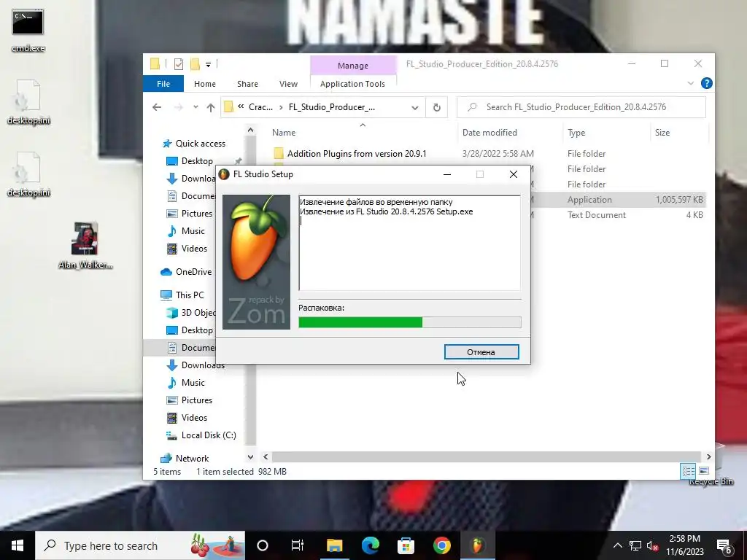Open recent locations dropdown arrow

click(x=196, y=107)
